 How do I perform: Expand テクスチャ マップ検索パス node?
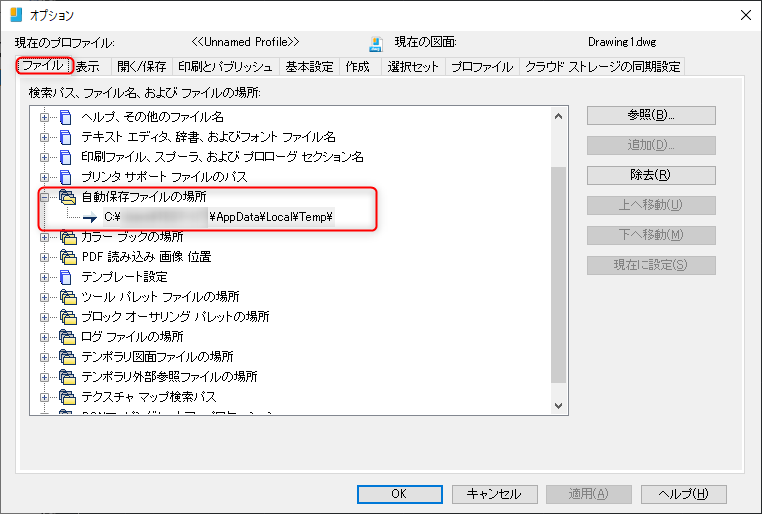[x=44, y=397]
